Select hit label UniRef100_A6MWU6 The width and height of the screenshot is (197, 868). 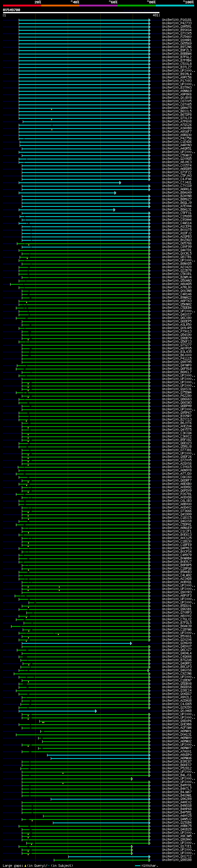click(177, 758)
